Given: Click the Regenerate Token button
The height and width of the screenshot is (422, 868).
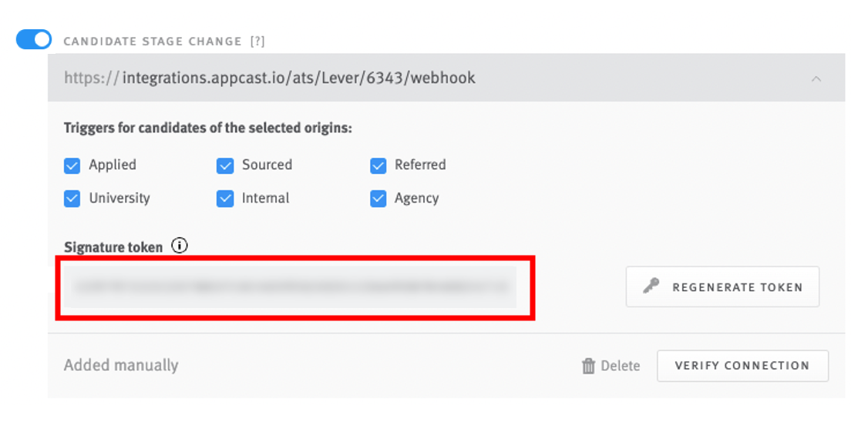Looking at the screenshot, I should [x=722, y=287].
